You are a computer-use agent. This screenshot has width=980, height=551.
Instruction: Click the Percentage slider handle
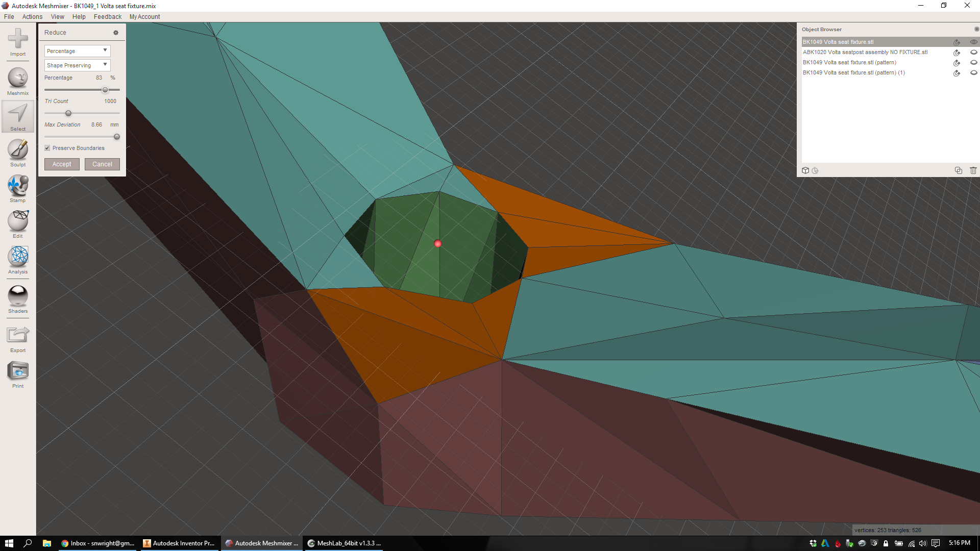coord(105,90)
